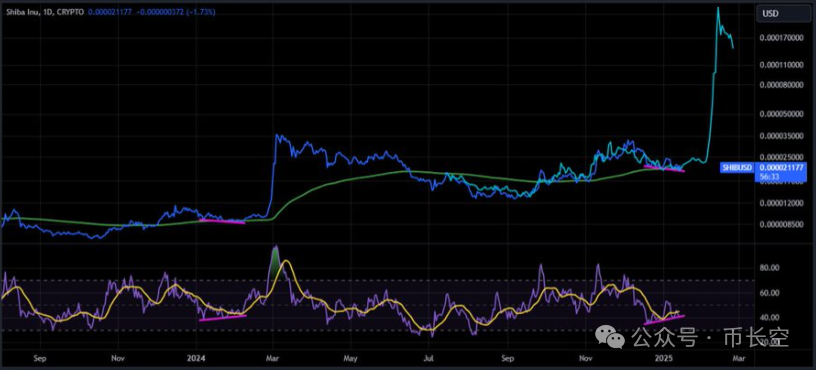Select the pink trendline under early-2024 price
The image size is (816, 370).
click(222, 222)
